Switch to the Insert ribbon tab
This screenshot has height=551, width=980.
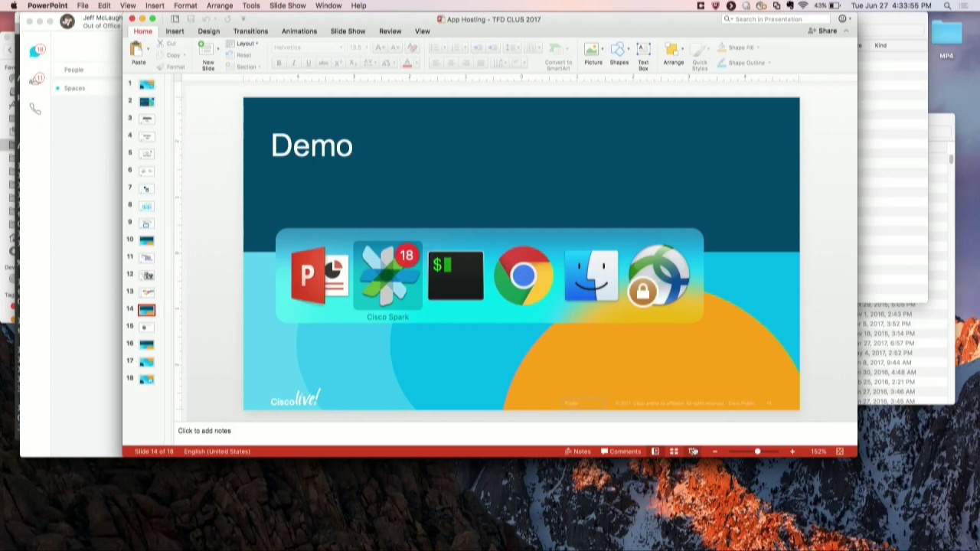point(175,31)
